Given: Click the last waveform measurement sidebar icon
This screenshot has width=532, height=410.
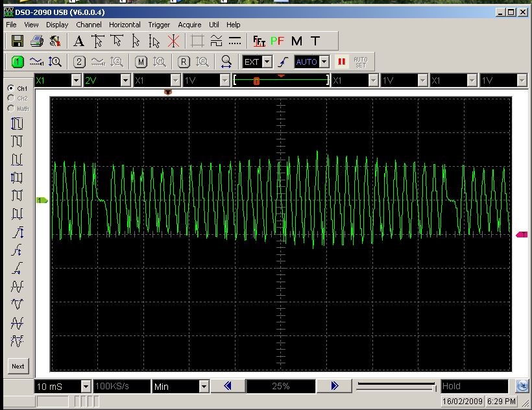Looking at the screenshot, I should (17, 341).
